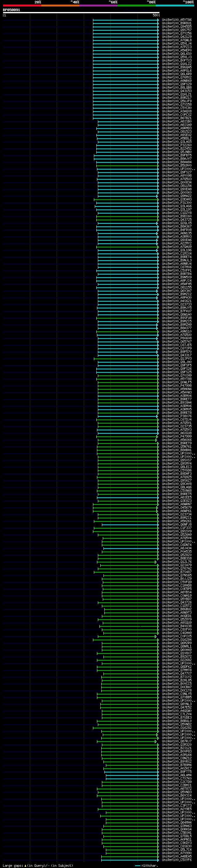Select the UniRef100_Q7XS58 label
The width and height of the screenshot is (197, 868).
click(177, 104)
